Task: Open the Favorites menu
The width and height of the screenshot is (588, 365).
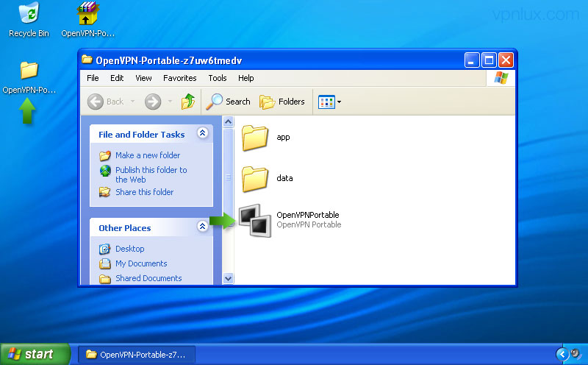Action: (x=179, y=78)
